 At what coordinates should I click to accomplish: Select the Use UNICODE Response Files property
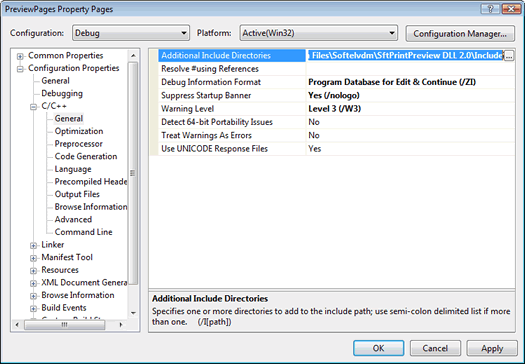[232, 149]
